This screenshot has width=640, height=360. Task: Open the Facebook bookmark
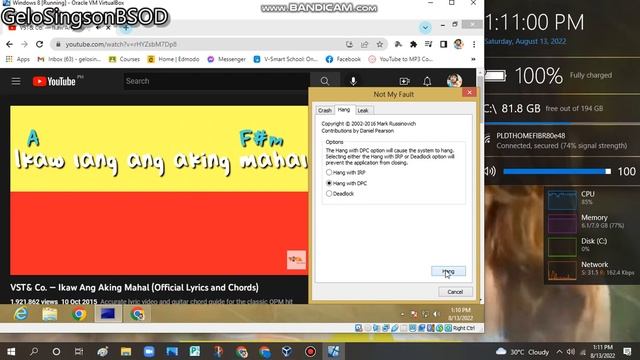(x=343, y=59)
